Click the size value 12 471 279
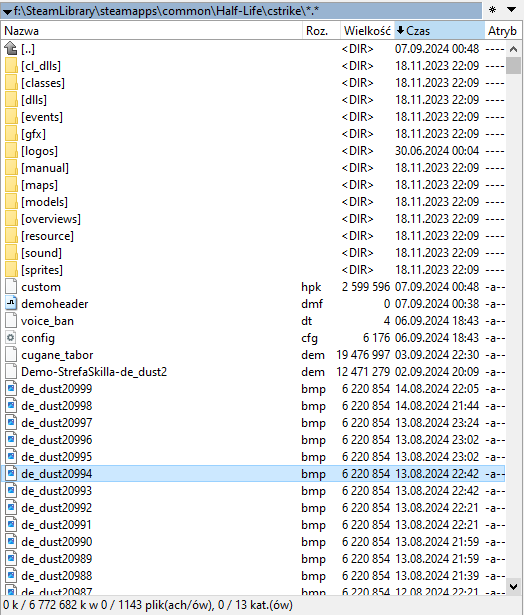Viewport: 524px width, 615px height. click(363, 372)
